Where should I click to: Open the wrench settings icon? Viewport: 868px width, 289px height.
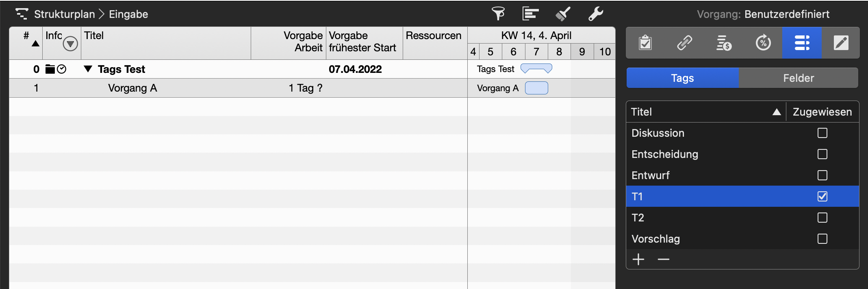tap(596, 14)
